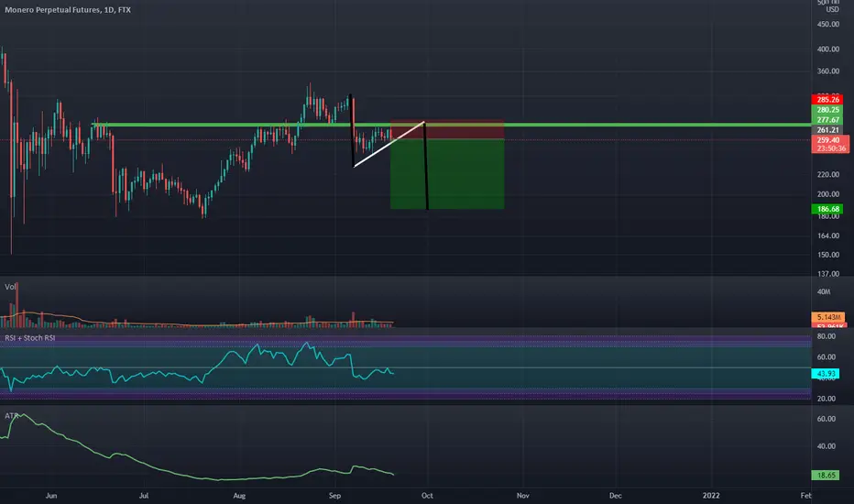Image resolution: width=854 pixels, height=504 pixels.
Task: Select the ATR indicator legend label
Action: [11, 416]
